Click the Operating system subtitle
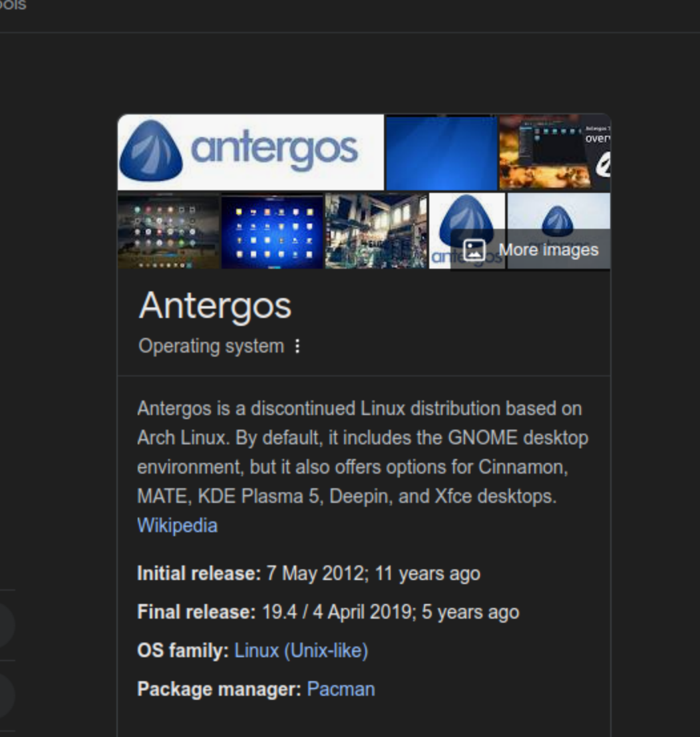The image size is (700, 737). [x=211, y=347]
